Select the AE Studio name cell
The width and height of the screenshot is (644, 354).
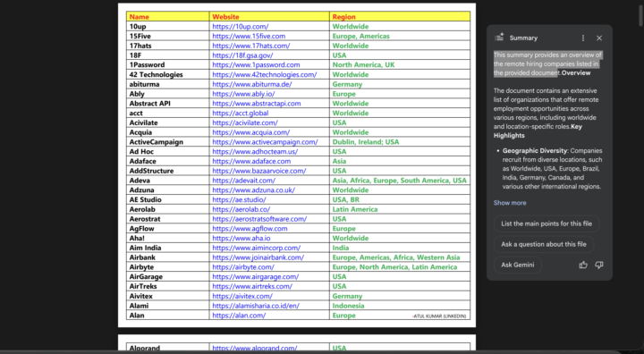[x=167, y=199]
